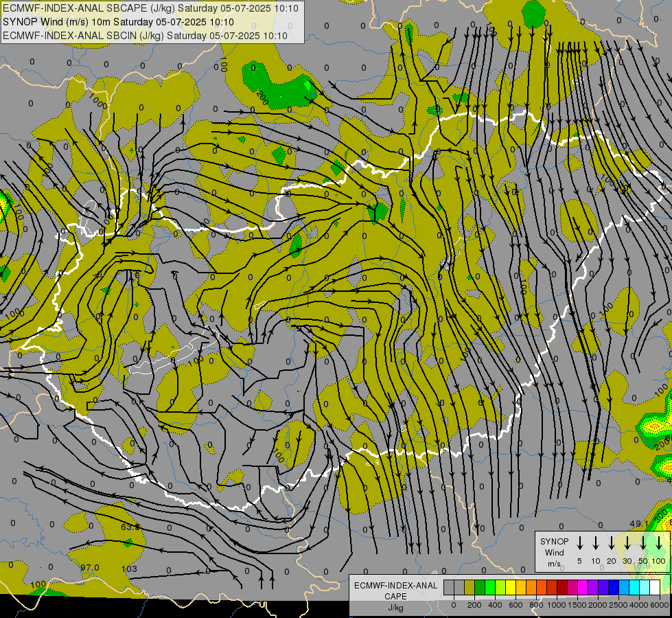Select the dark green CAPE legend swatch
Screen dimensions: 672x618
480,587
